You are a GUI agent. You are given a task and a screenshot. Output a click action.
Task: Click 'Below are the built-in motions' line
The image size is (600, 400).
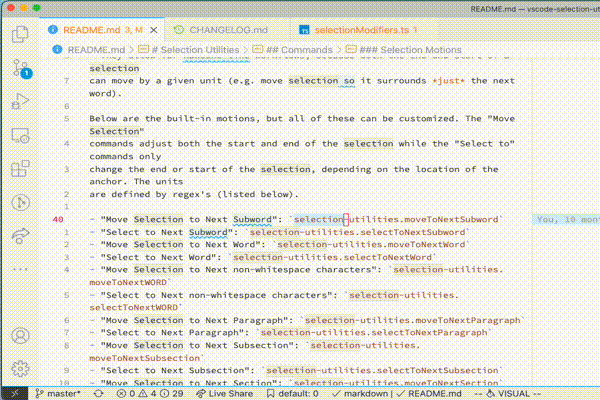(x=174, y=118)
